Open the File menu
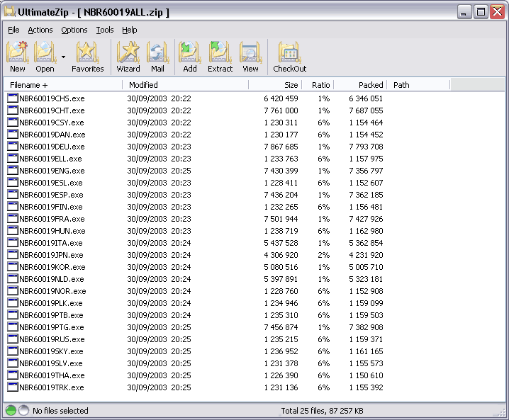The height and width of the screenshot is (420, 509). pyautogui.click(x=13, y=30)
